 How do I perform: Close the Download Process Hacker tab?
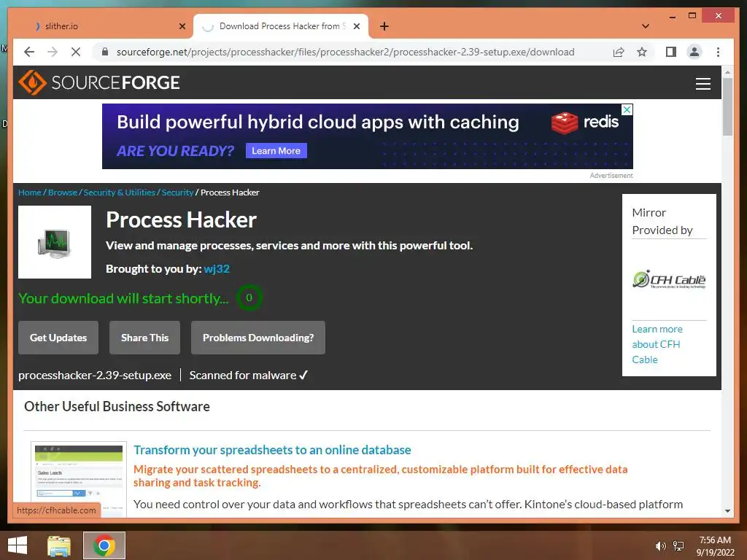[x=356, y=26]
